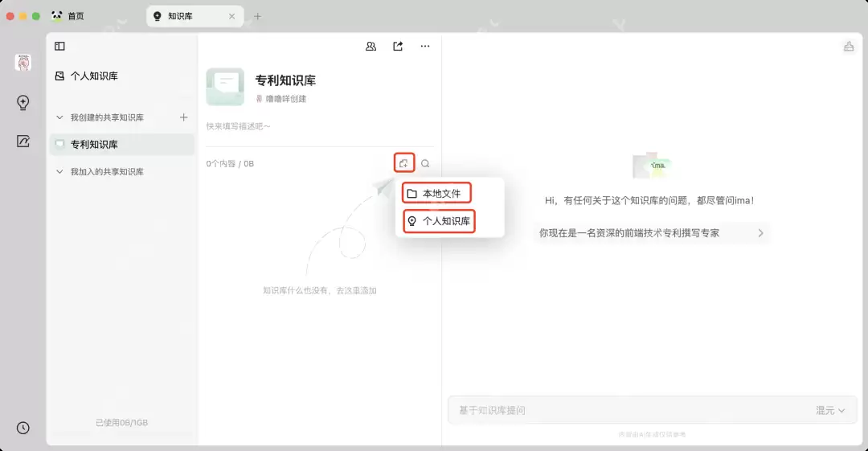
Task: Select 个人知识库 from the popup menu
Action: tap(439, 221)
